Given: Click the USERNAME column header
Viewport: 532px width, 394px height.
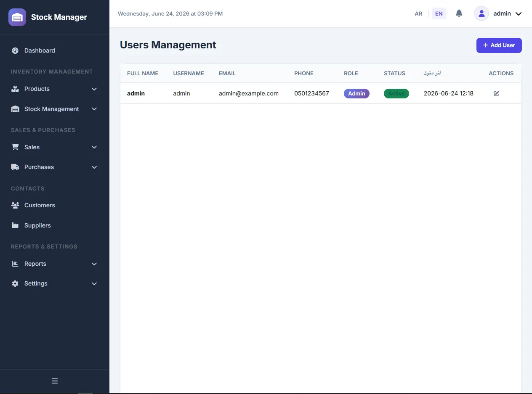Looking at the screenshot, I should click(189, 73).
